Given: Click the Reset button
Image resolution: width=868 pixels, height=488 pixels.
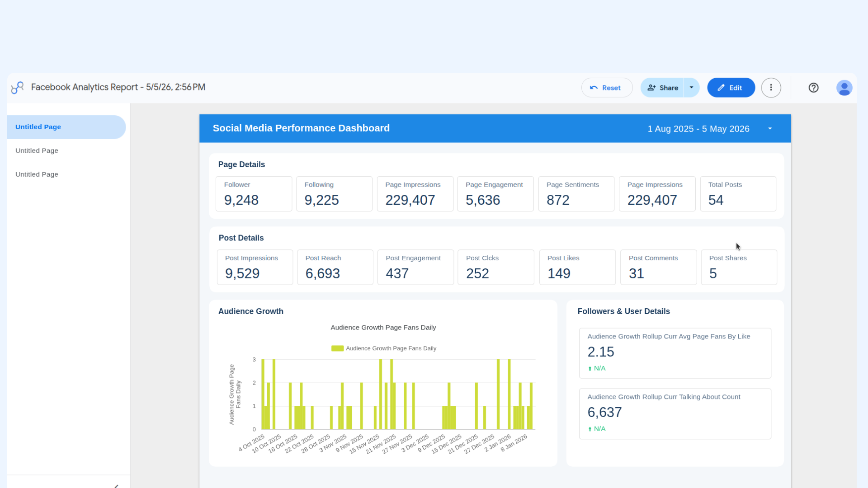Looking at the screenshot, I should pyautogui.click(x=607, y=88).
